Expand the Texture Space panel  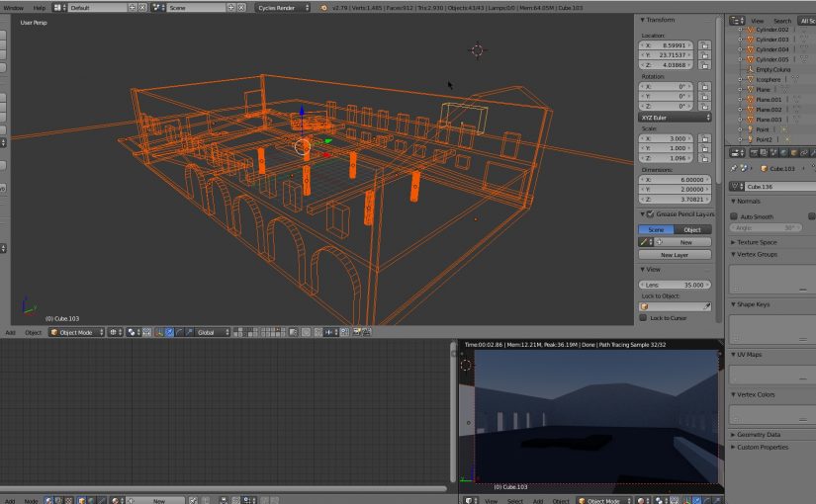tap(754, 242)
